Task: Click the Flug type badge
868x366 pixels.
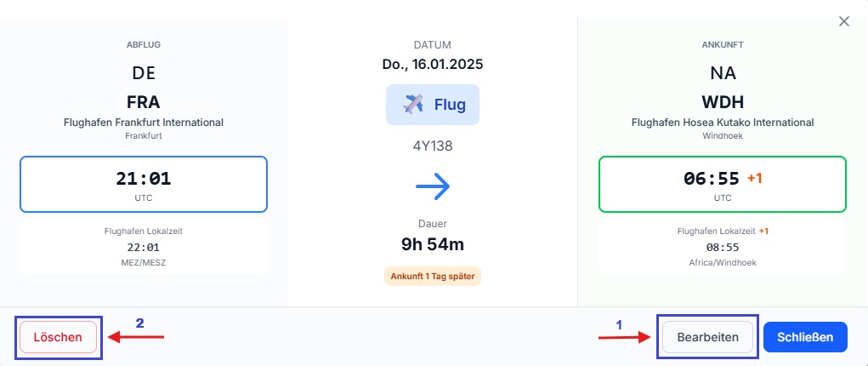Action: click(433, 104)
